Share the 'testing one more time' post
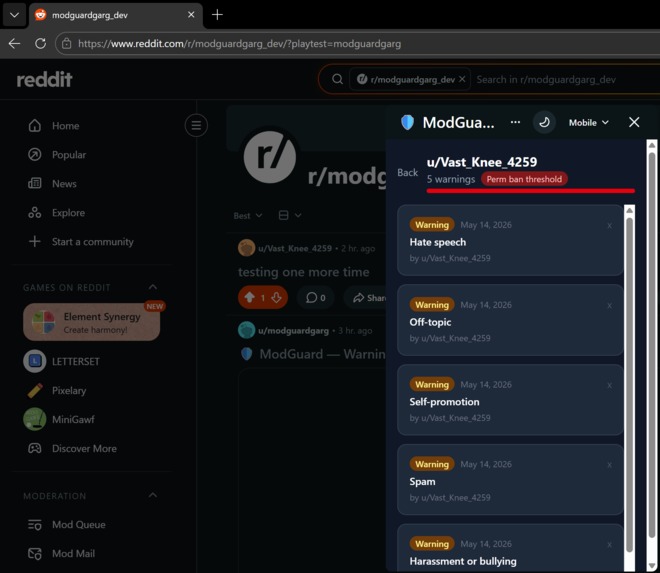The width and height of the screenshot is (660, 573). 368,298
